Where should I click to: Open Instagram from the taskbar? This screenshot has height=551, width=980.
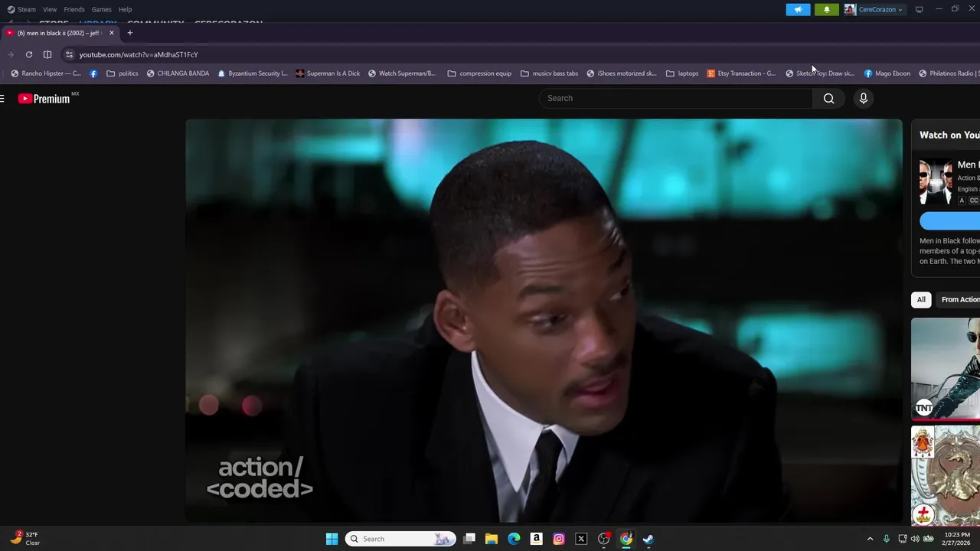(559, 539)
